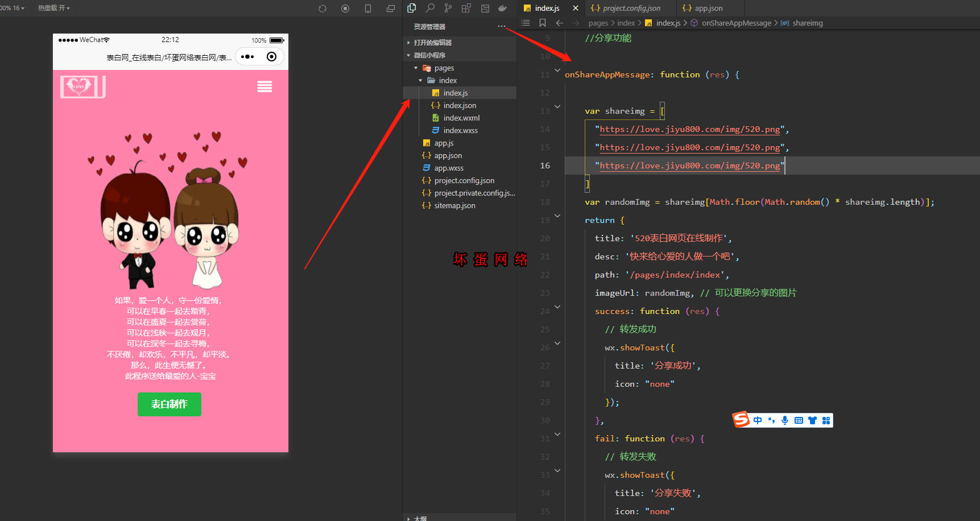Open project.config.json in file tree
Screen dimensions: 980x521
point(460,180)
